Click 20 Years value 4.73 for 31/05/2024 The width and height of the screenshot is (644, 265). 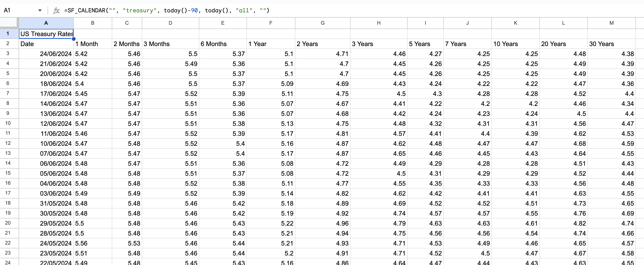pyautogui.click(x=564, y=203)
